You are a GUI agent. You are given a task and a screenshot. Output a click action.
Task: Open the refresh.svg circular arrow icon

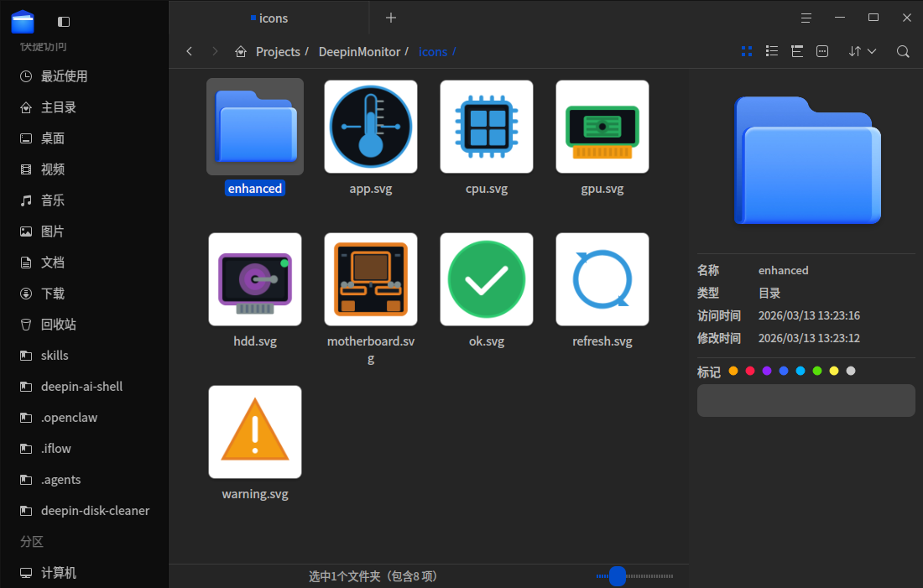[602, 279]
